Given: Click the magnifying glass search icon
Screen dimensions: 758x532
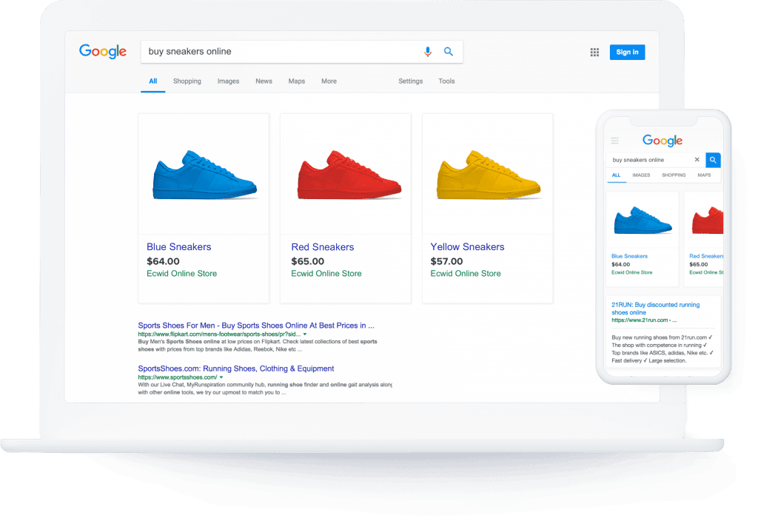Looking at the screenshot, I should pos(448,52).
